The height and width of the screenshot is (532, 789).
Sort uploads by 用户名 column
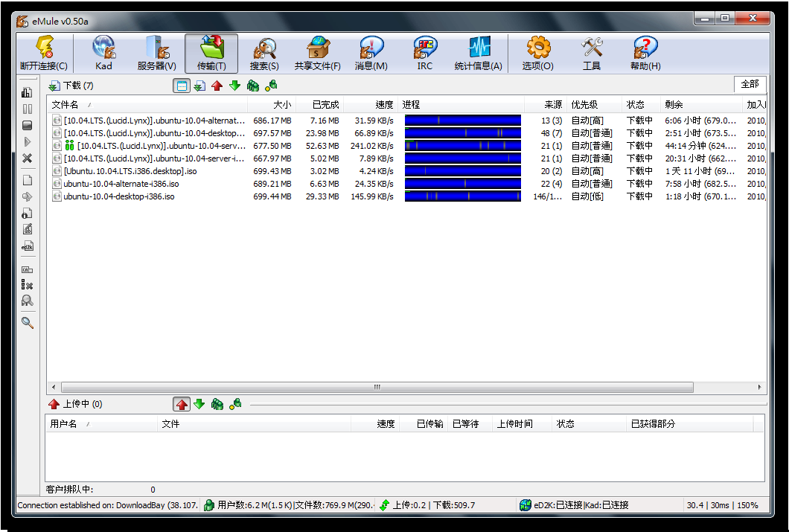102,424
